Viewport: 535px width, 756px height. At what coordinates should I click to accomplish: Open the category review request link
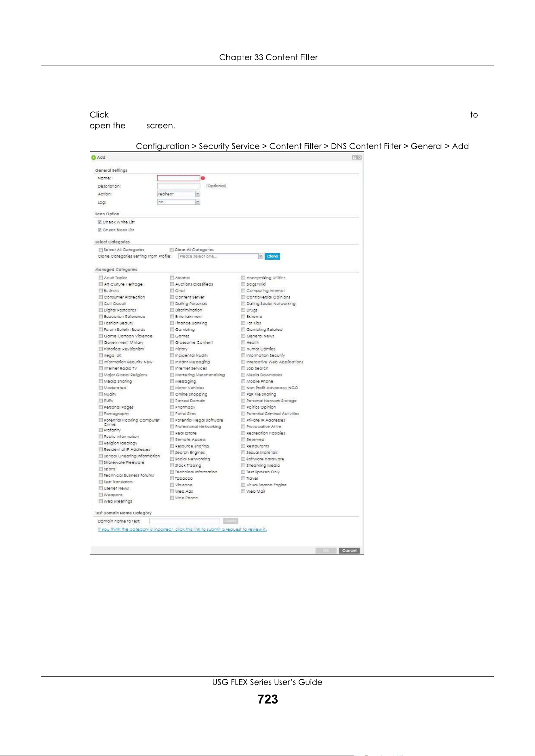click(182, 529)
